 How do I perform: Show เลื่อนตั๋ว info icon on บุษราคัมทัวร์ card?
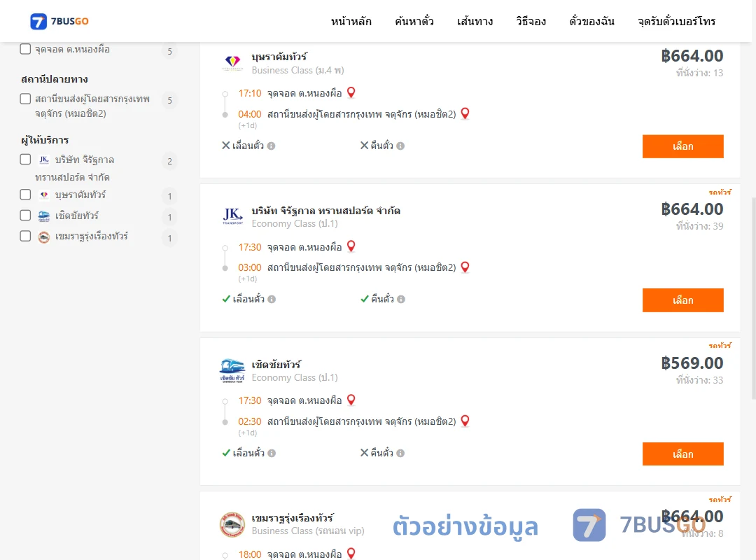(x=272, y=146)
